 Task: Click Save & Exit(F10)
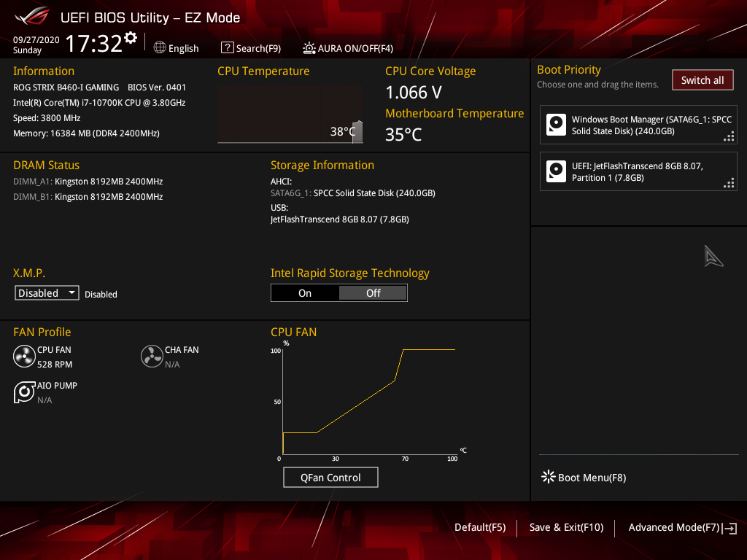click(566, 527)
